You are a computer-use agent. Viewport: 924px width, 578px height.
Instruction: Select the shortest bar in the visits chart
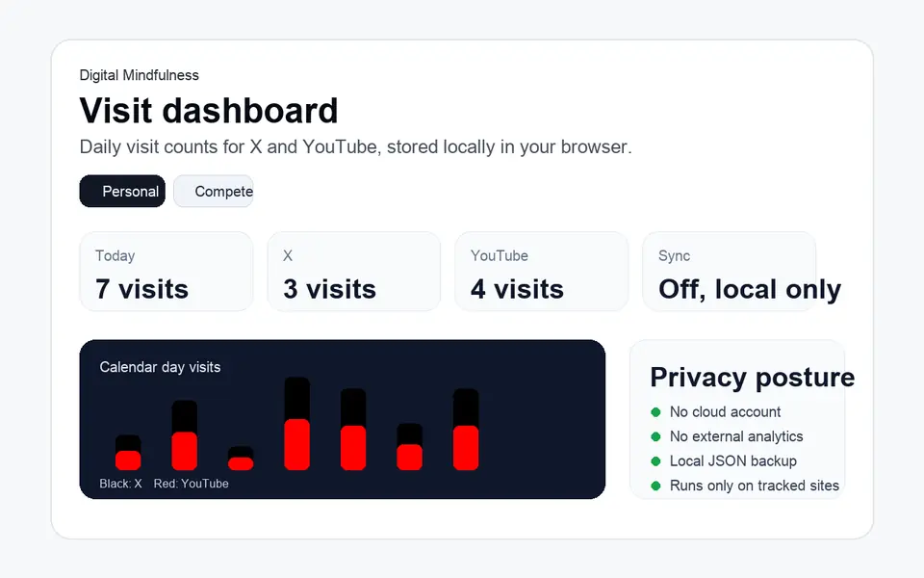pos(241,459)
